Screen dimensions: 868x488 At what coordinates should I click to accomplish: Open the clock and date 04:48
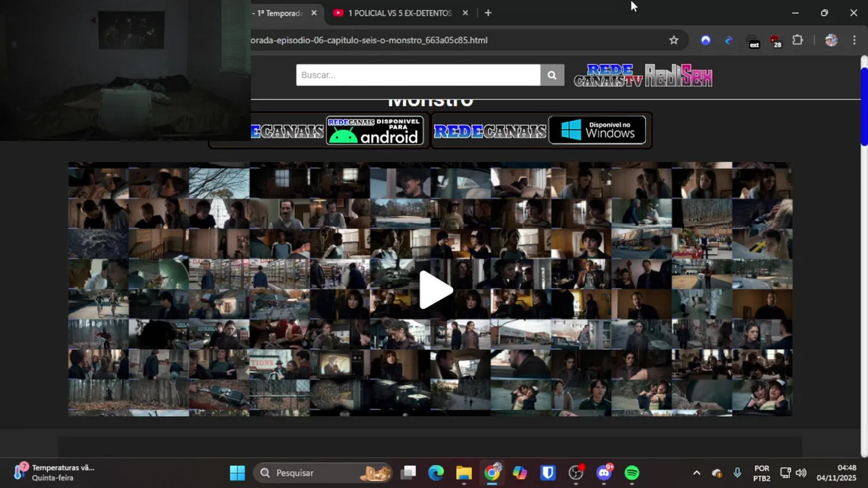pos(837,473)
